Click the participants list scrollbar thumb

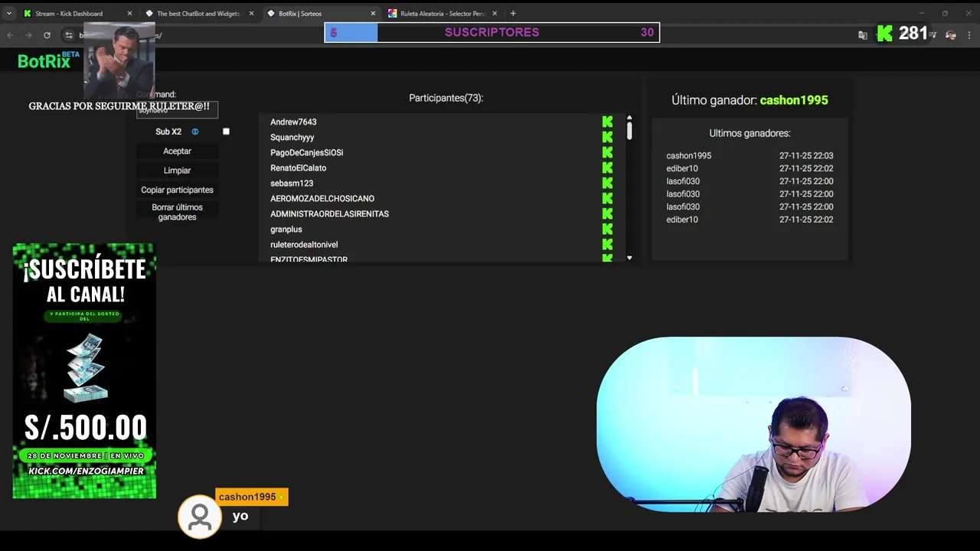629,130
